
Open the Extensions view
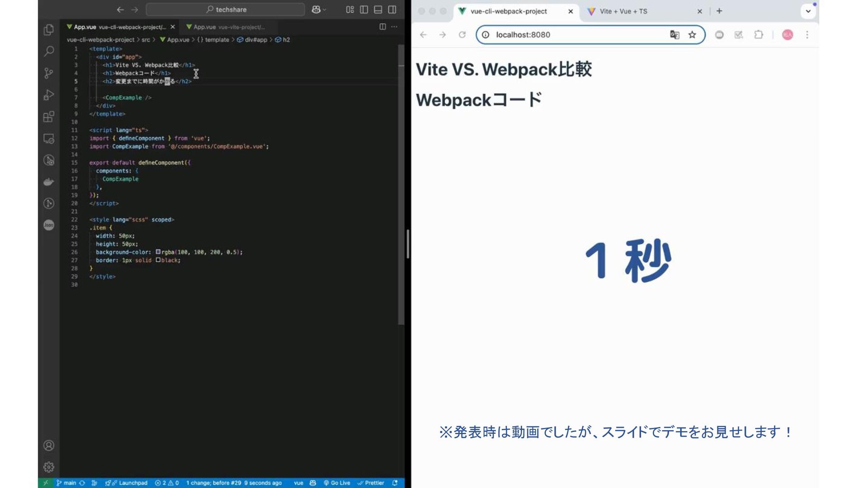tap(49, 117)
